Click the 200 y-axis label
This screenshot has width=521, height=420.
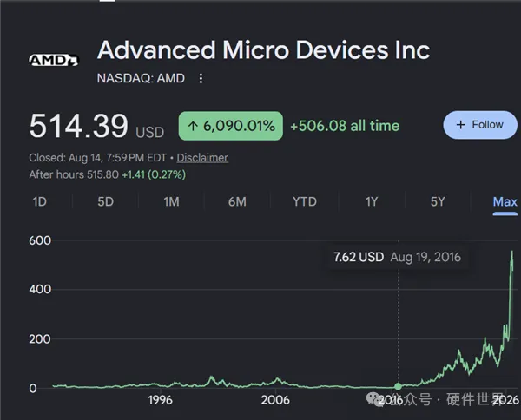point(40,339)
